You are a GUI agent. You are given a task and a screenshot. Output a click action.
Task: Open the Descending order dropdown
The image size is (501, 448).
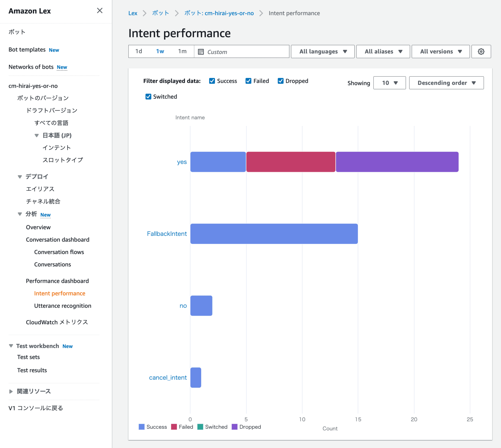[446, 83]
